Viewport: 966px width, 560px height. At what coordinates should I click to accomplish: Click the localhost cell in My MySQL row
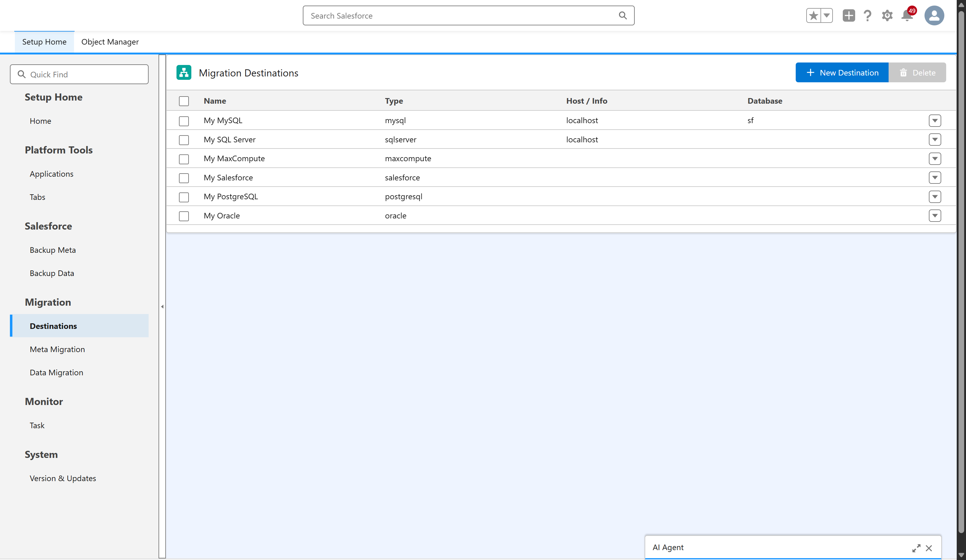582,120
